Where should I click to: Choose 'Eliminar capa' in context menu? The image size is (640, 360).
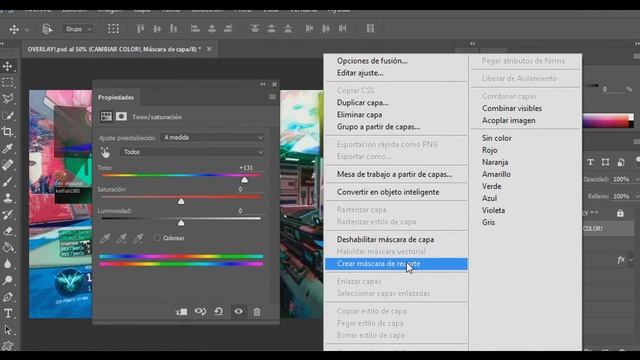pyautogui.click(x=359, y=115)
